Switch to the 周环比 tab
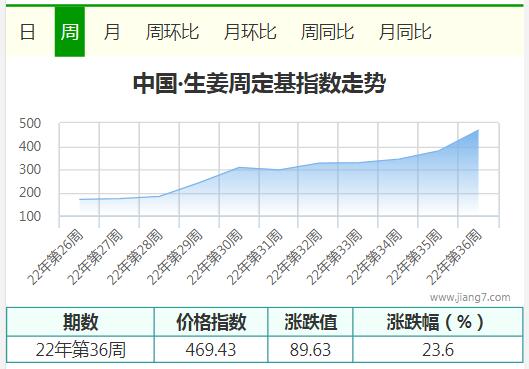 pos(172,32)
